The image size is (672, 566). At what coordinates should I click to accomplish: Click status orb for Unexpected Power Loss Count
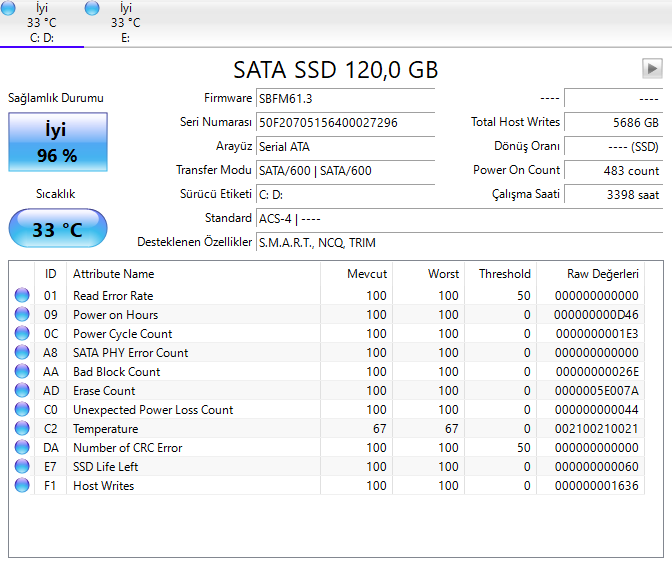pos(22,409)
